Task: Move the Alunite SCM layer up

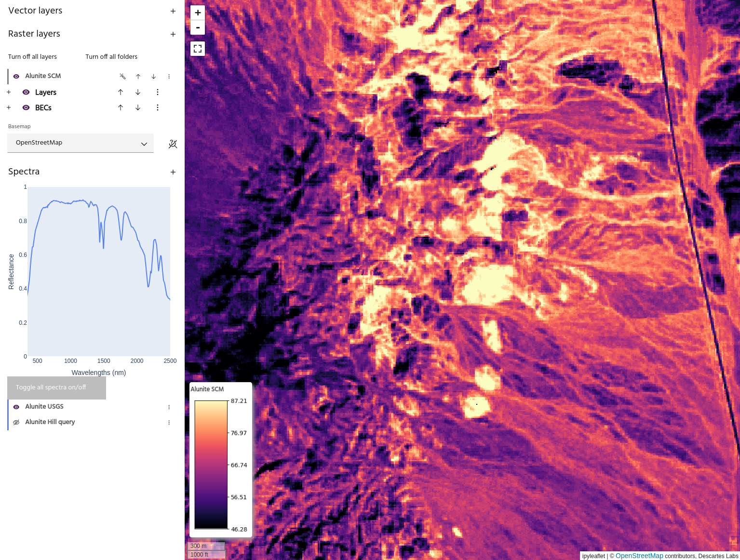Action: (138, 76)
